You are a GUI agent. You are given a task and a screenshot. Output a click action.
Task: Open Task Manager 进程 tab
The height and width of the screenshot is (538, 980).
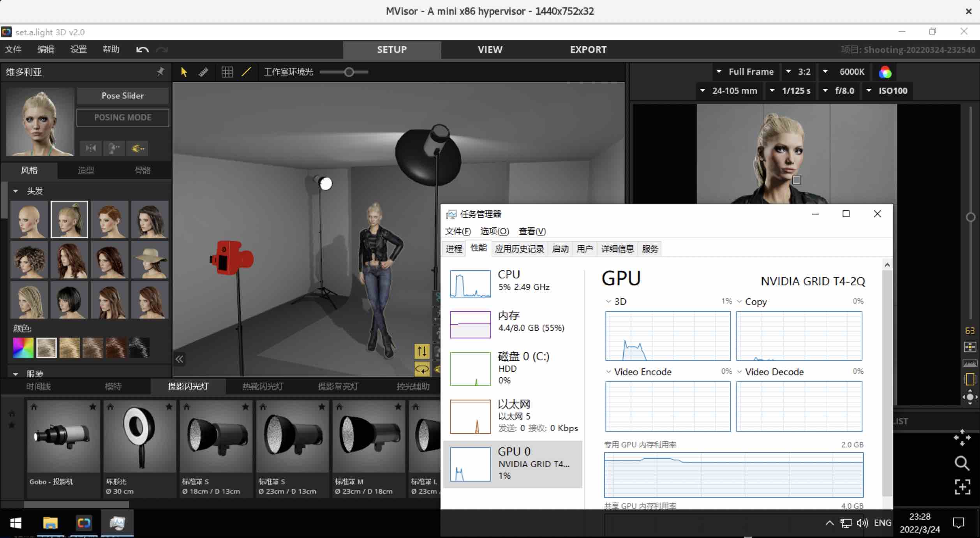coord(454,249)
